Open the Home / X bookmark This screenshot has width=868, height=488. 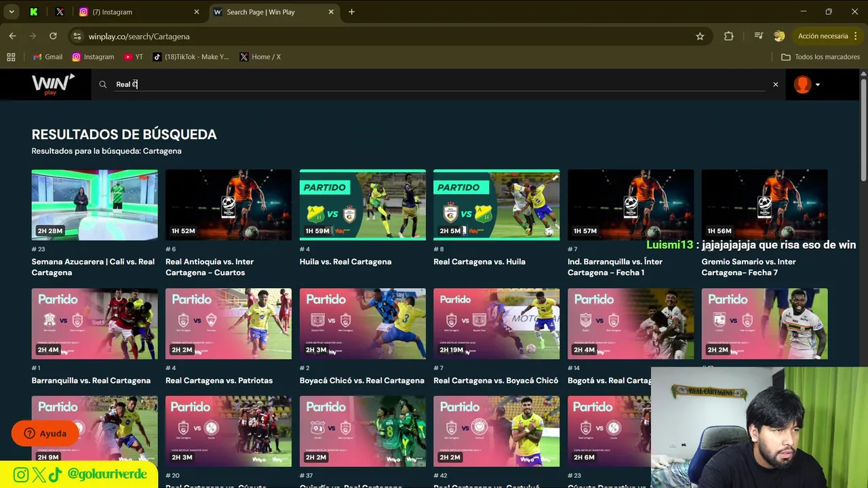(260, 57)
